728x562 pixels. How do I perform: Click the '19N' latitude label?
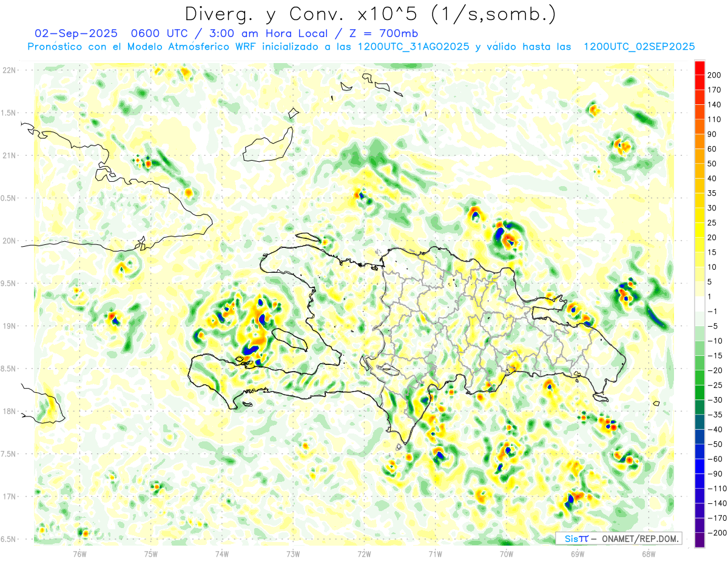[10, 326]
